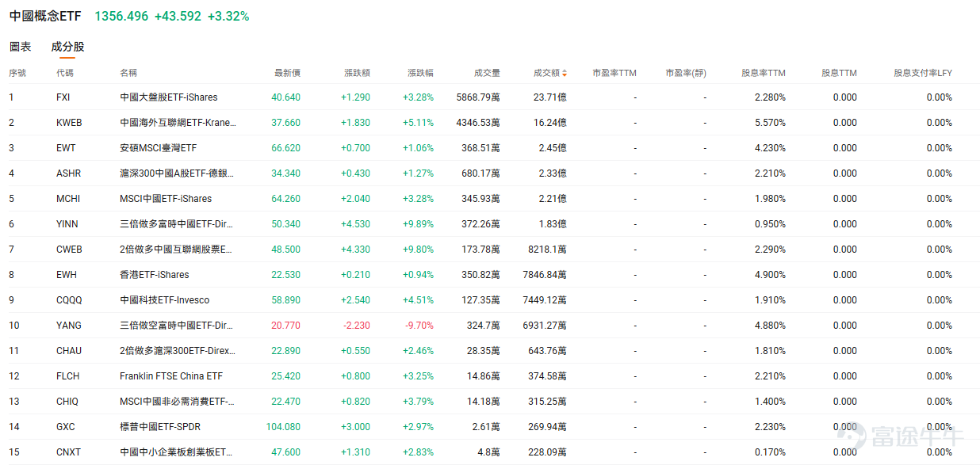Click the 股息率TTM column header

click(764, 73)
